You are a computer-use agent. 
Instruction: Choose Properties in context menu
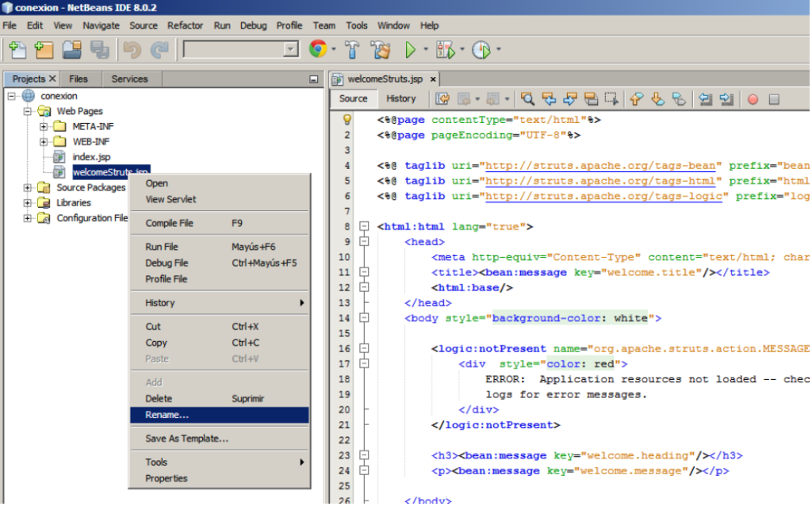(220, 478)
